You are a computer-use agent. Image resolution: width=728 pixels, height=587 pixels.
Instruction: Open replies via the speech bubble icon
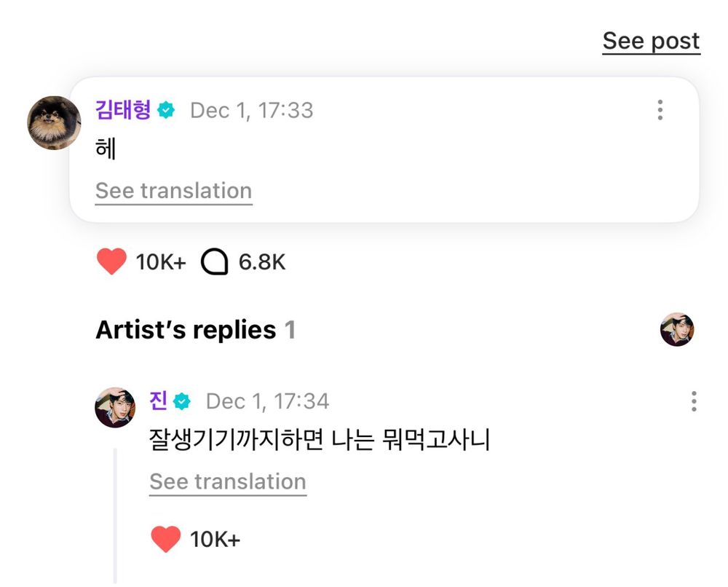pyautogui.click(x=214, y=262)
